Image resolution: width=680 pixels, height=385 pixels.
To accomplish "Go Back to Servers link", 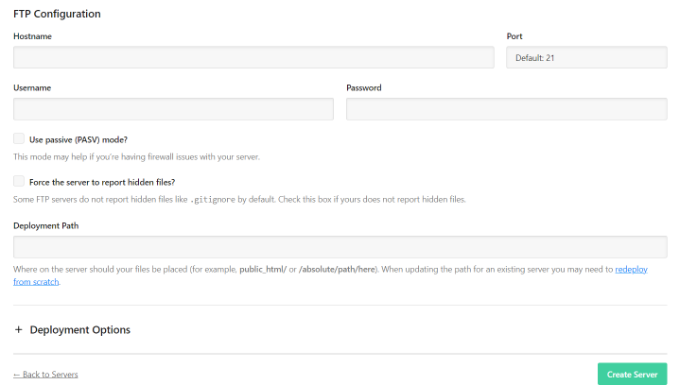I will point(46,374).
